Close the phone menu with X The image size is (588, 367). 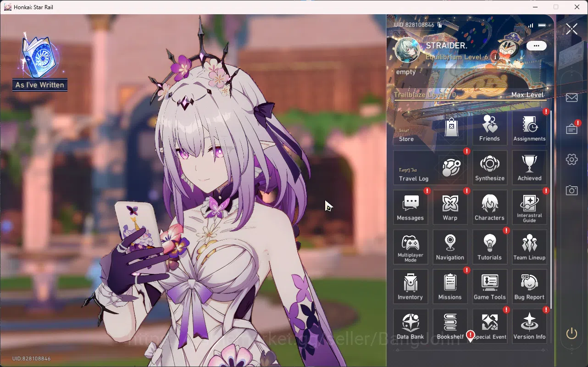pyautogui.click(x=571, y=29)
